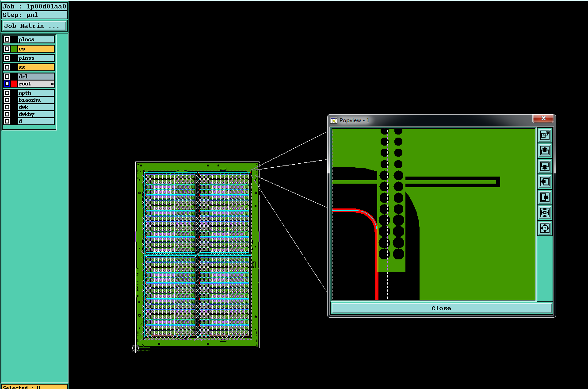Click the Popview zoom-out diverging arrows icon

click(x=545, y=228)
